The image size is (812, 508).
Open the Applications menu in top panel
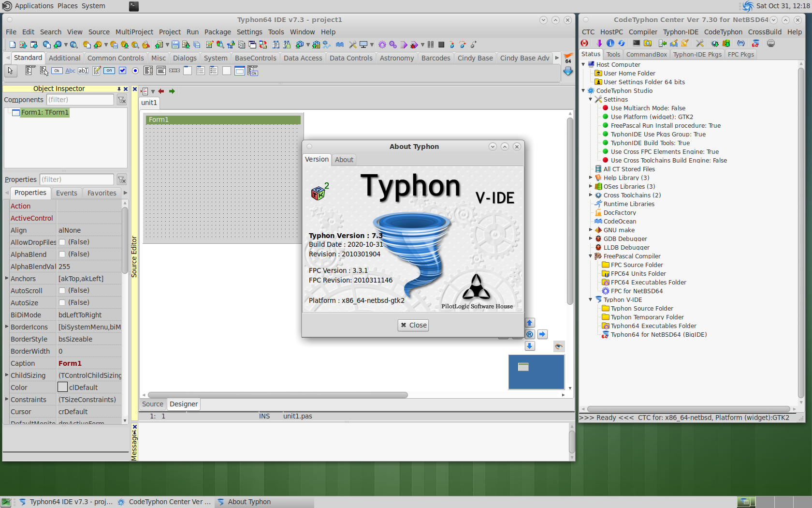[34, 6]
